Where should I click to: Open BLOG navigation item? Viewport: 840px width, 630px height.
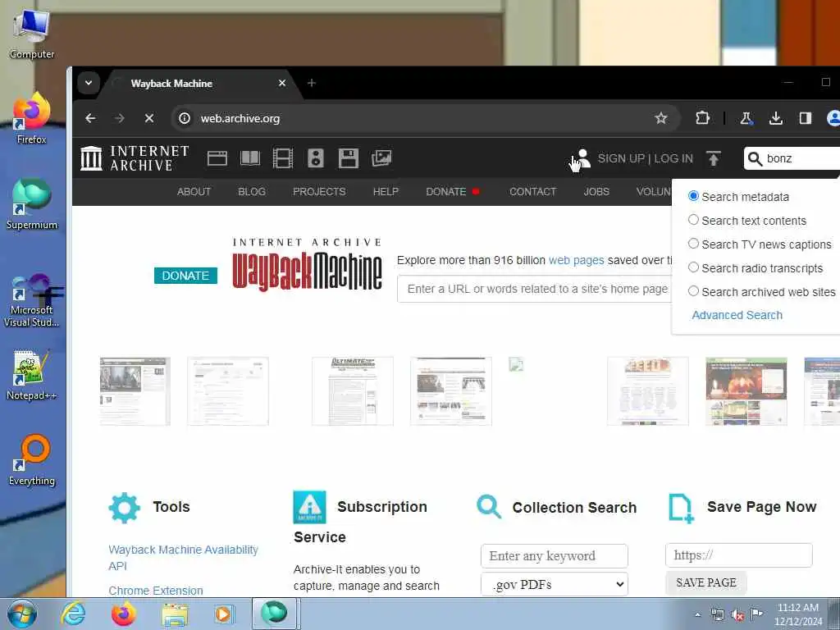[252, 191]
